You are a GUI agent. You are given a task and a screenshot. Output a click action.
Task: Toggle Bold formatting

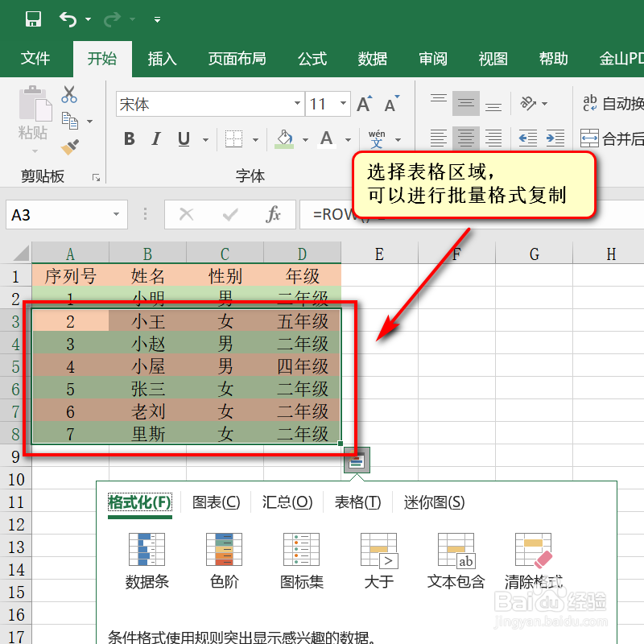129,138
